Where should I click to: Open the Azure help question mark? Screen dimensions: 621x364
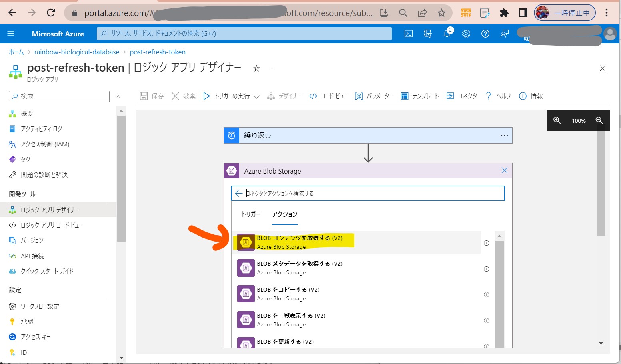click(x=485, y=34)
